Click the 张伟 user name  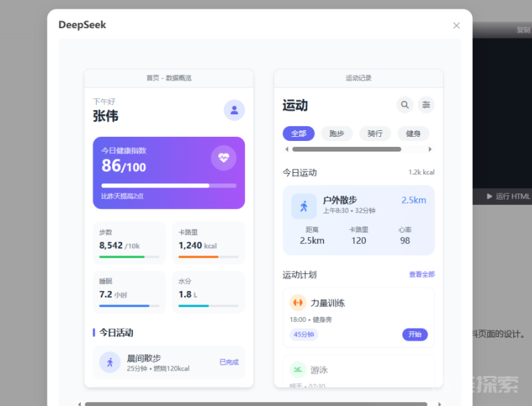click(x=105, y=116)
